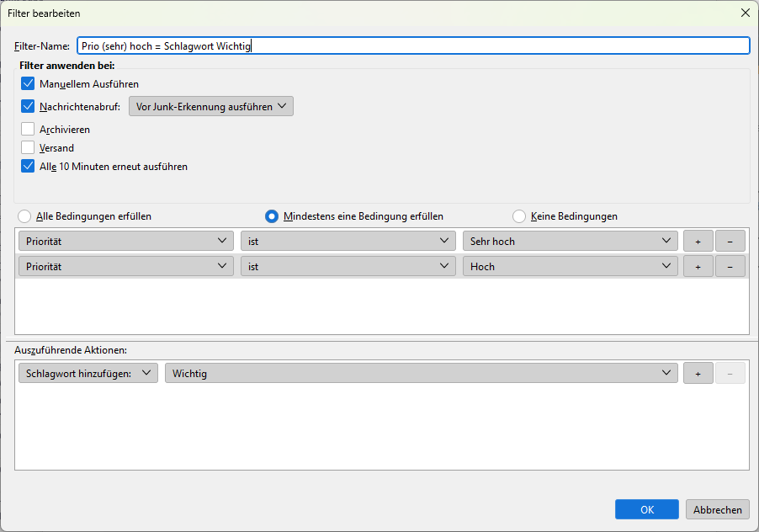
Task: Click into the Filter-Name text field
Action: click(412, 46)
